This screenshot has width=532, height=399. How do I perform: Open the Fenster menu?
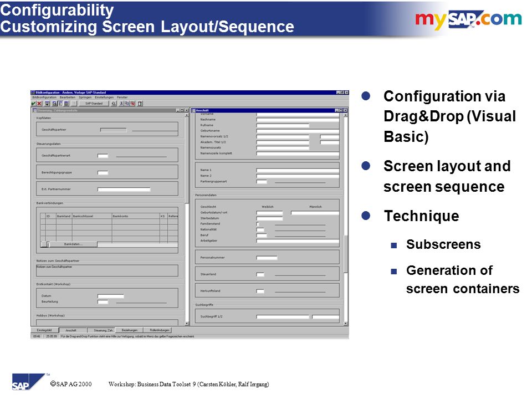122,98
